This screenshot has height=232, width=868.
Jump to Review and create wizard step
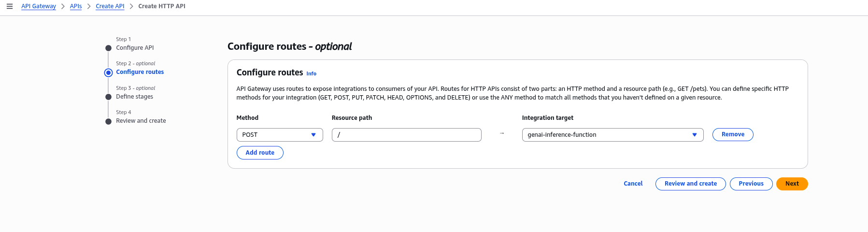coord(141,121)
